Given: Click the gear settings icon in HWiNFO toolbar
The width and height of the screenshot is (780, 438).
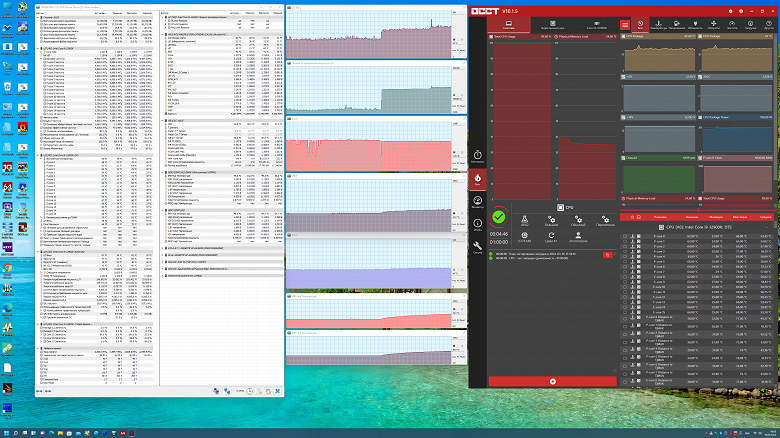Looking at the screenshot, I should 269,391.
